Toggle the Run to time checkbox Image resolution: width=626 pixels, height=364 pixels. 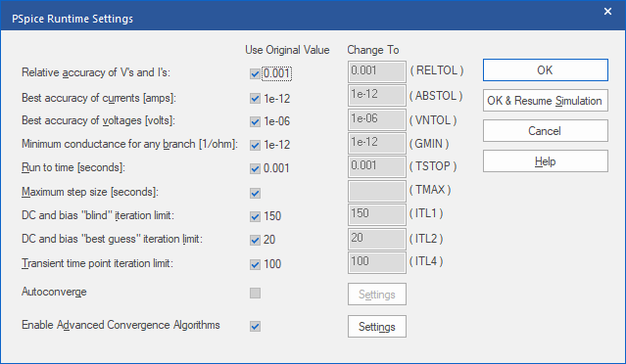(255, 168)
